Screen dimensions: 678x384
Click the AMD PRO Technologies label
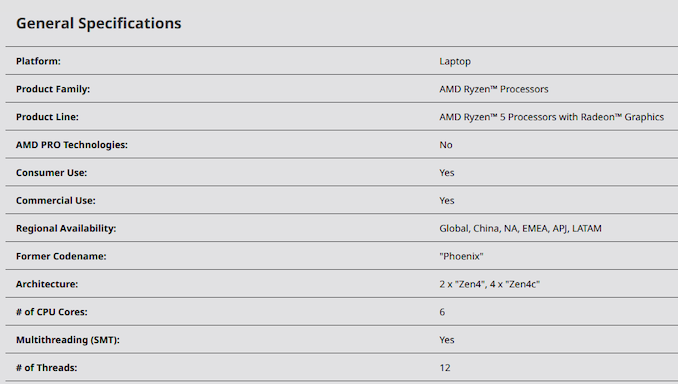coord(72,145)
